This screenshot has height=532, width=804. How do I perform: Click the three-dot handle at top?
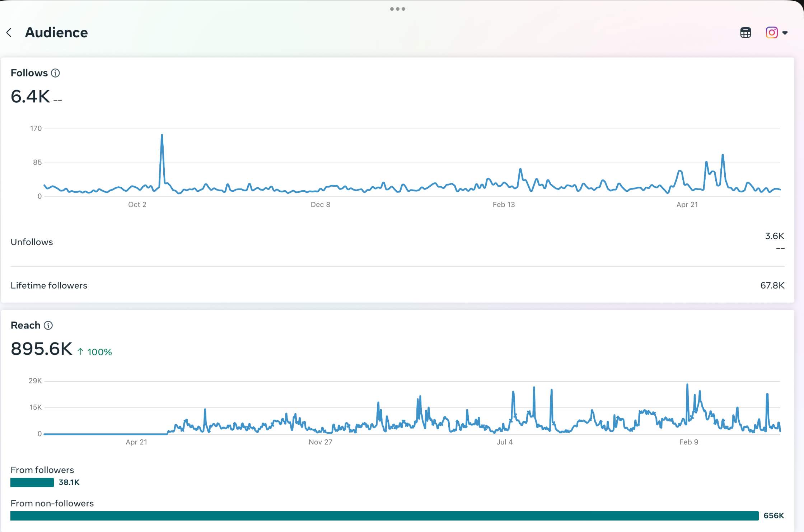pyautogui.click(x=397, y=9)
